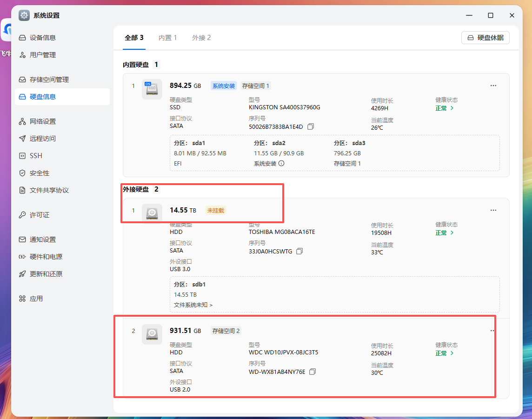
Task: Click model text KINGSTON SA400S37960G
Action: pos(284,107)
